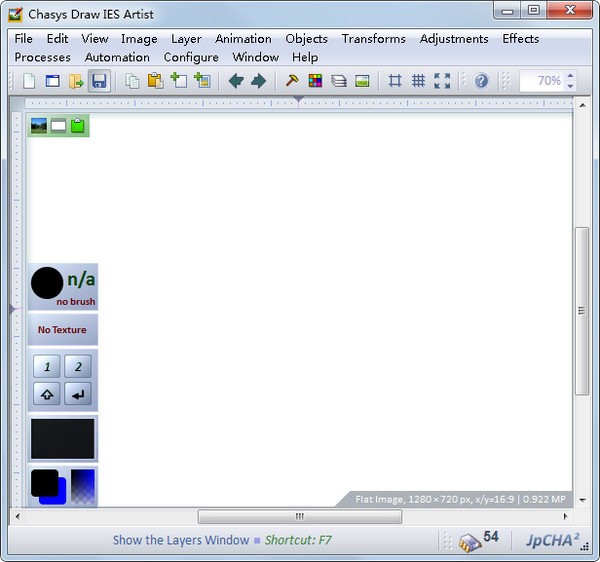Viewport: 600px width, 562px height.
Task: Click the vertical scrollbar thumb
Action: click(582, 311)
